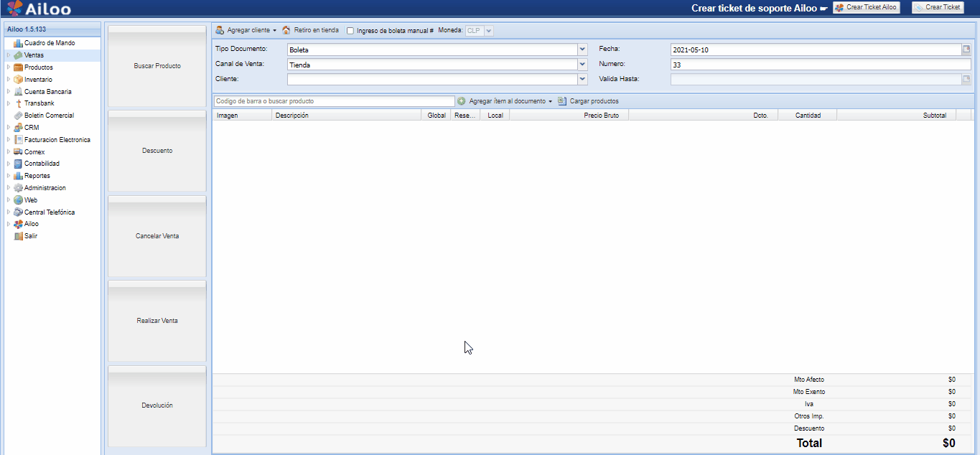This screenshot has width=980, height=455.
Task: Open the Contabilidad book icon
Action: click(x=18, y=164)
